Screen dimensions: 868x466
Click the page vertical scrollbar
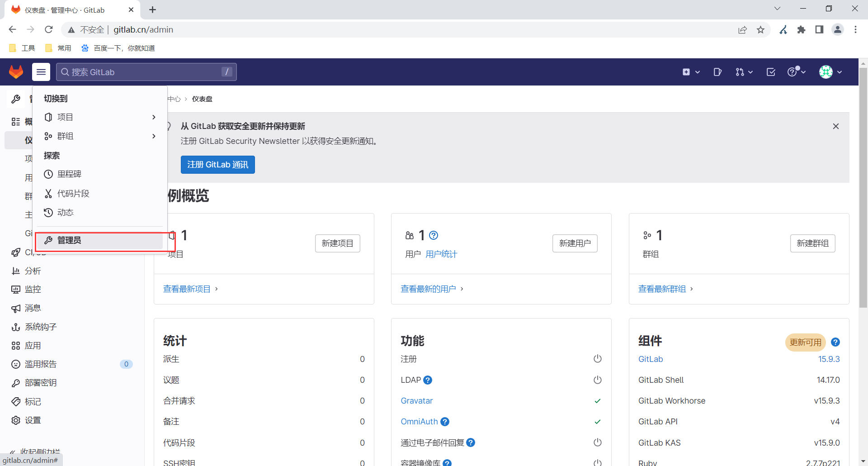863,187
